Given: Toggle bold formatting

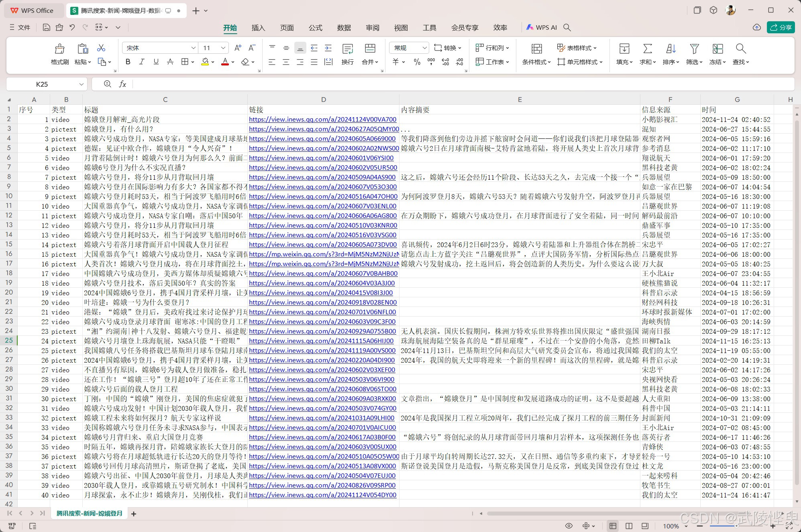Looking at the screenshot, I should pos(128,62).
